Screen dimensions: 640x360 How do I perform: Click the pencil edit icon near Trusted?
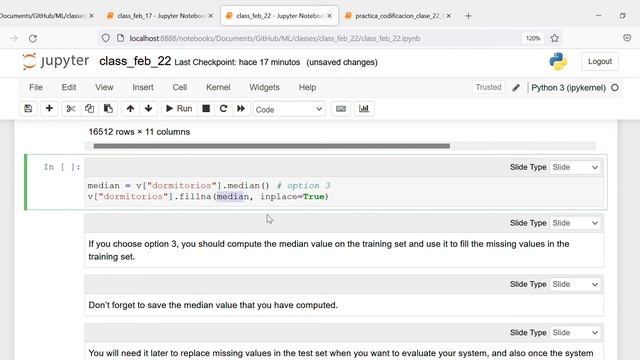pyautogui.click(x=516, y=88)
